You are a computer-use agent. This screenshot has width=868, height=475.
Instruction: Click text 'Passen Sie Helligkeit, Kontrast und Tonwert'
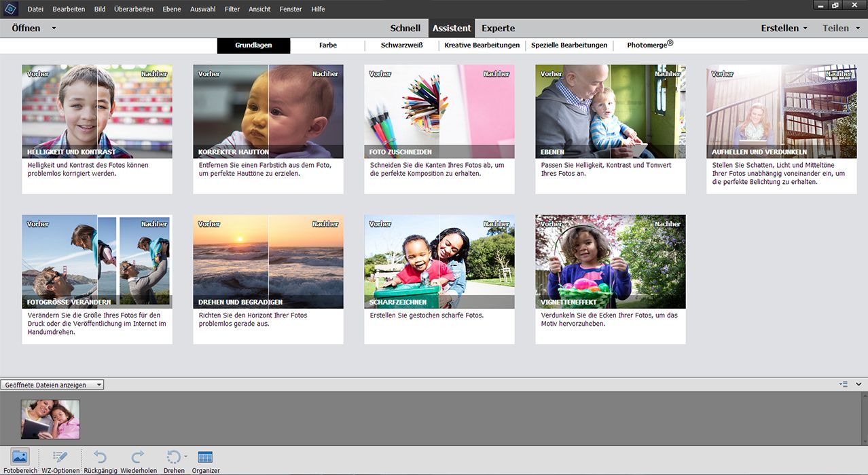click(607, 166)
